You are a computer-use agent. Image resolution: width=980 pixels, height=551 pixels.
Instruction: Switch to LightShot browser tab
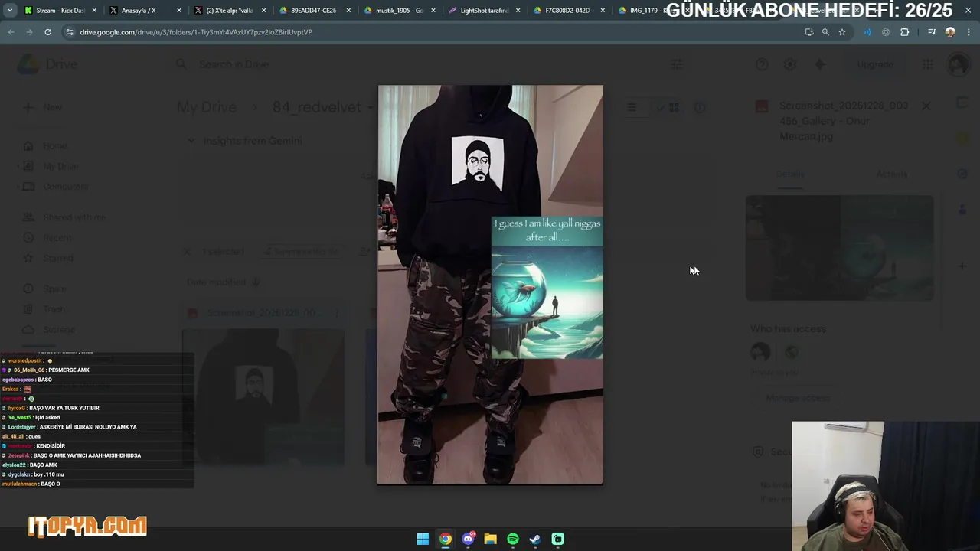point(484,11)
